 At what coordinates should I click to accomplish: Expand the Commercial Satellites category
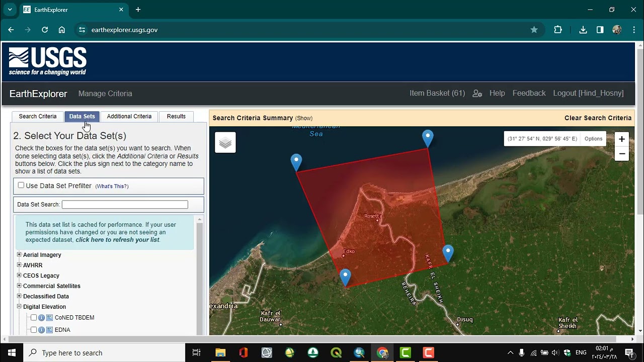click(19, 286)
